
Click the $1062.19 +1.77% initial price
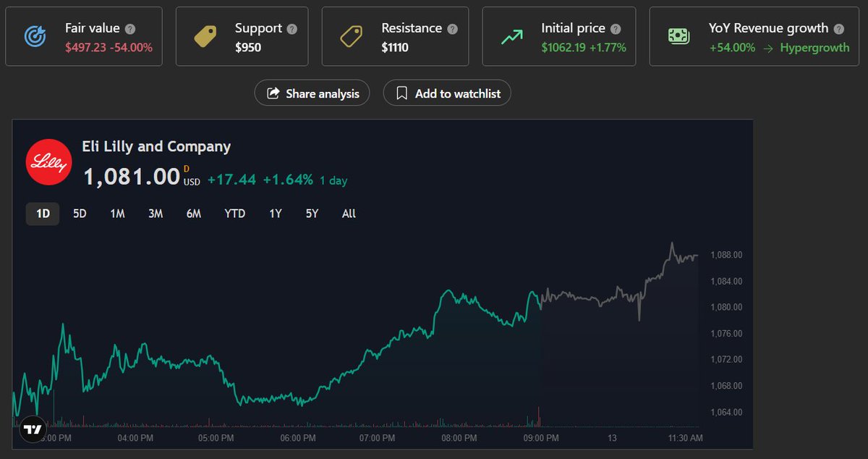point(584,48)
